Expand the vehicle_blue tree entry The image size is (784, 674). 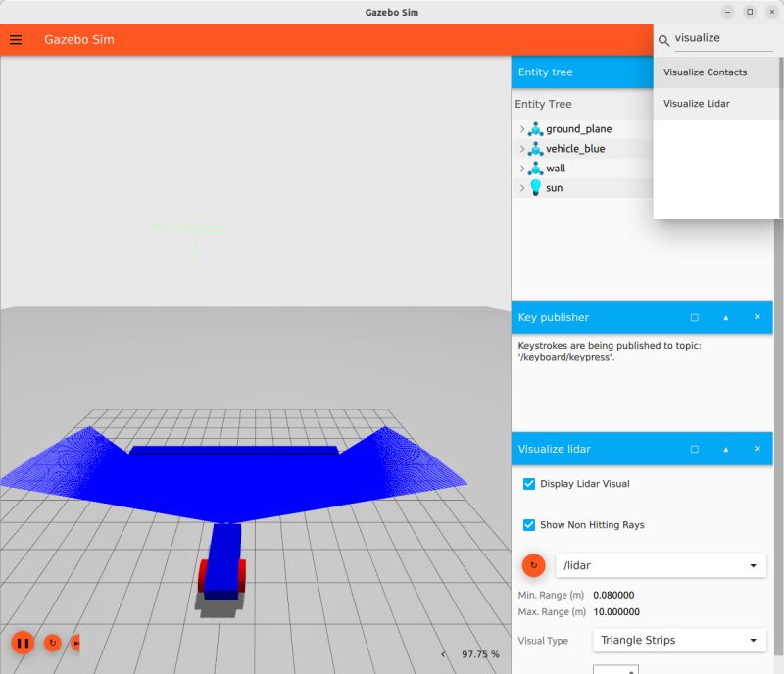pos(520,148)
